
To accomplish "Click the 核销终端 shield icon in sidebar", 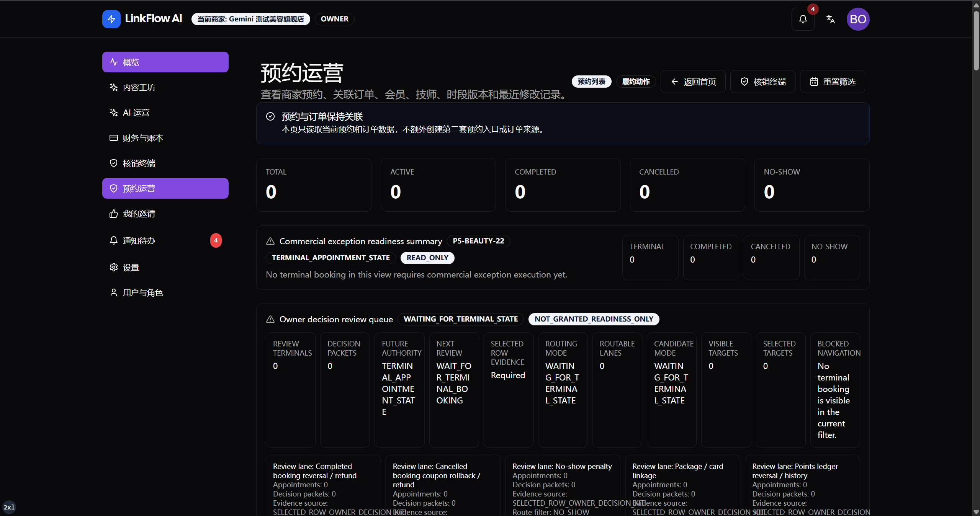I will pos(114,163).
